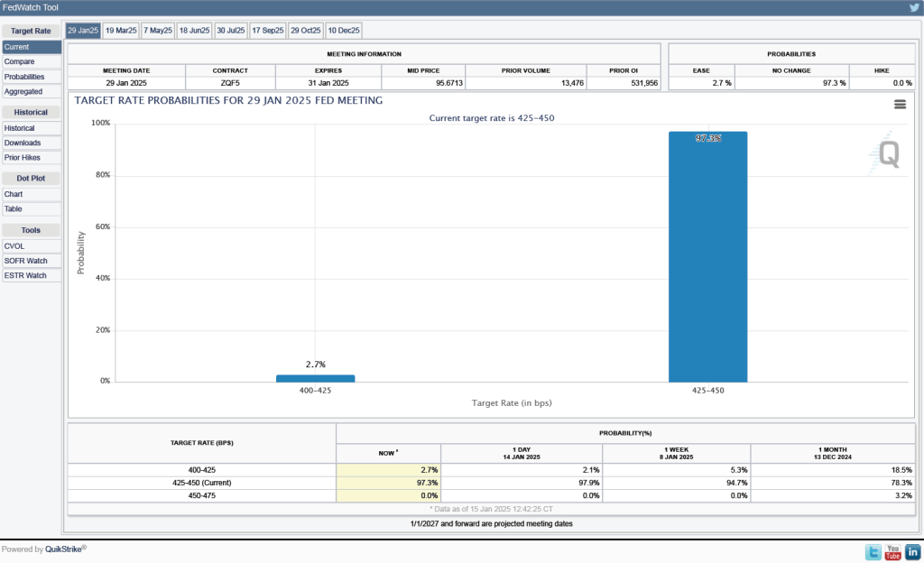924x563 pixels.
Task: Click the QuikStrike link in footer
Action: pyautogui.click(x=65, y=549)
